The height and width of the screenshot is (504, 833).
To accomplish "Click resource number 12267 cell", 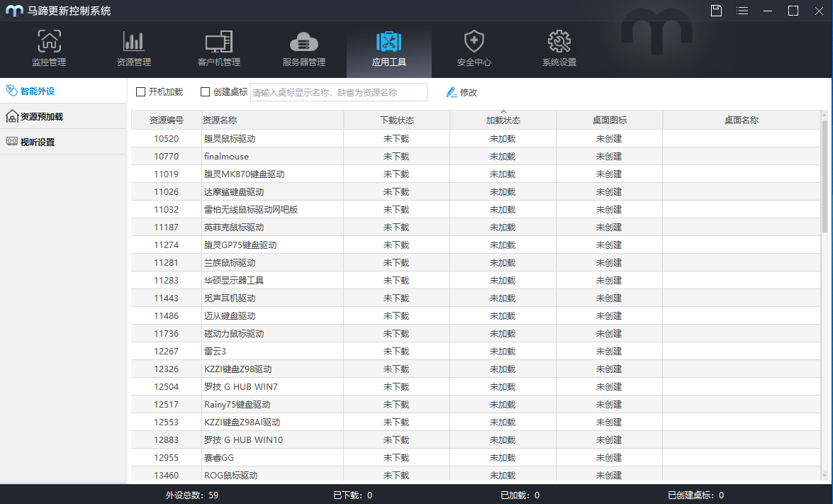I will (167, 351).
